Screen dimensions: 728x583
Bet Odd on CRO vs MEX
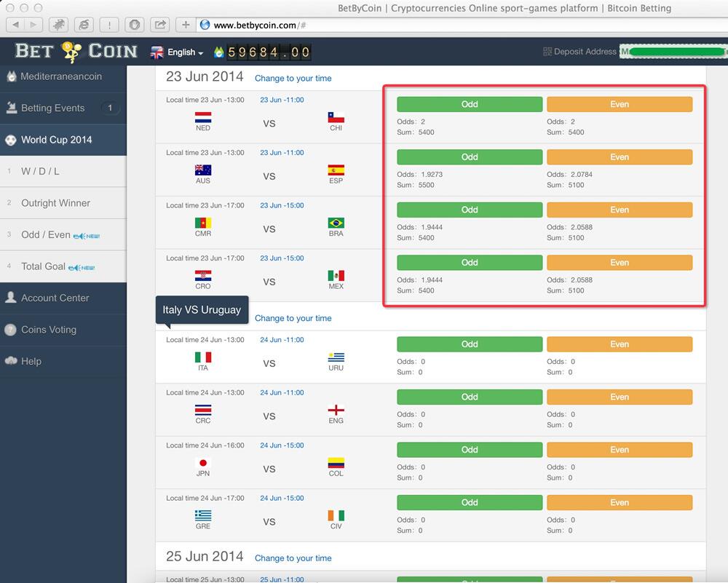[x=470, y=263]
